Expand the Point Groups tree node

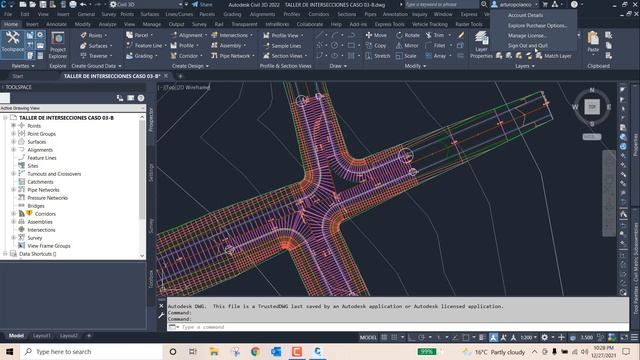(x=13, y=134)
